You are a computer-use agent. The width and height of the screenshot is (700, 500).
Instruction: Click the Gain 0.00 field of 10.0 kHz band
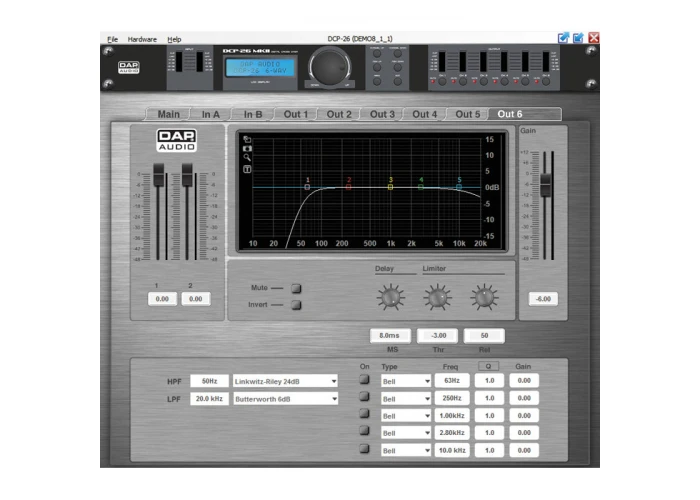click(524, 450)
